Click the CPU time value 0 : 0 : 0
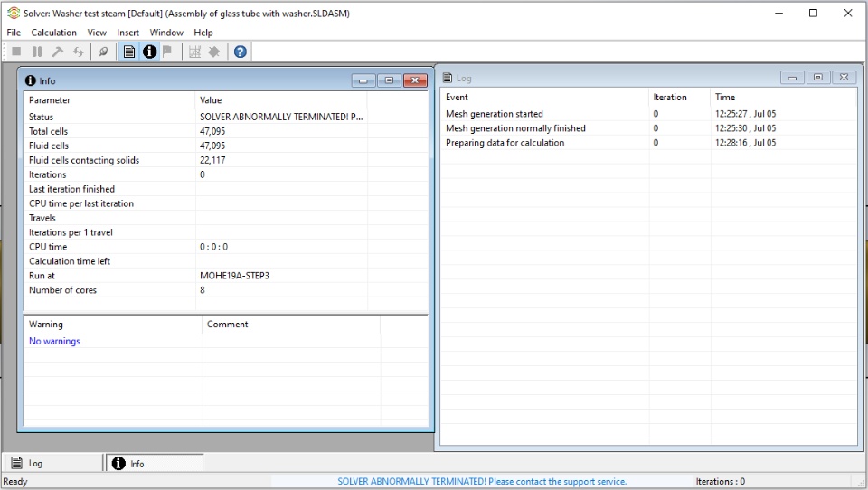Image resolution: width=868 pixels, height=490 pixels. coord(213,247)
